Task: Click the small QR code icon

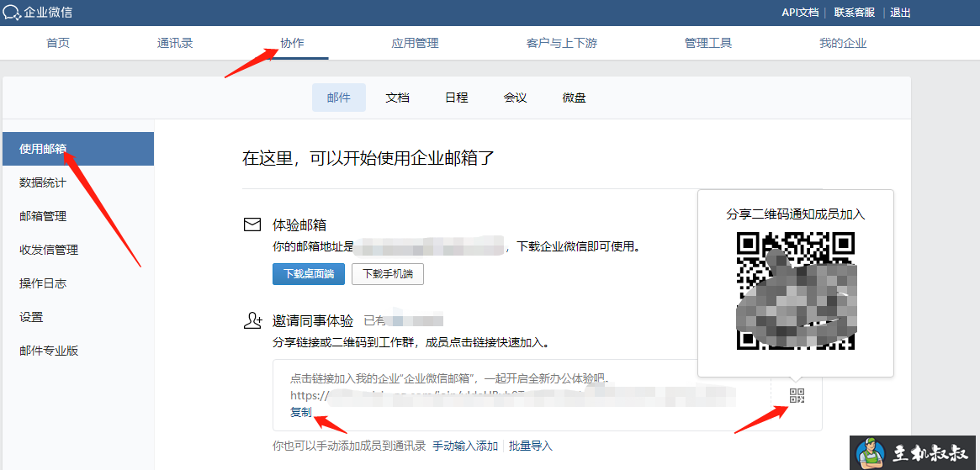Action: point(797,396)
